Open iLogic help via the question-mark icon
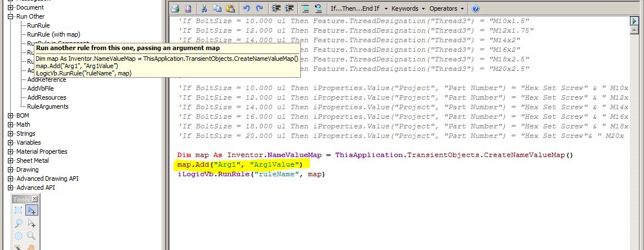This screenshot has height=250, width=644. [476, 8]
